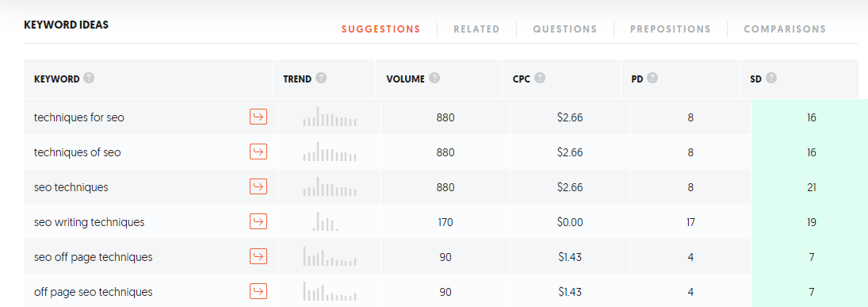The image size is (868, 307).
Task: Open arrow icon for 'off page seo techniques'
Action: [x=258, y=291]
